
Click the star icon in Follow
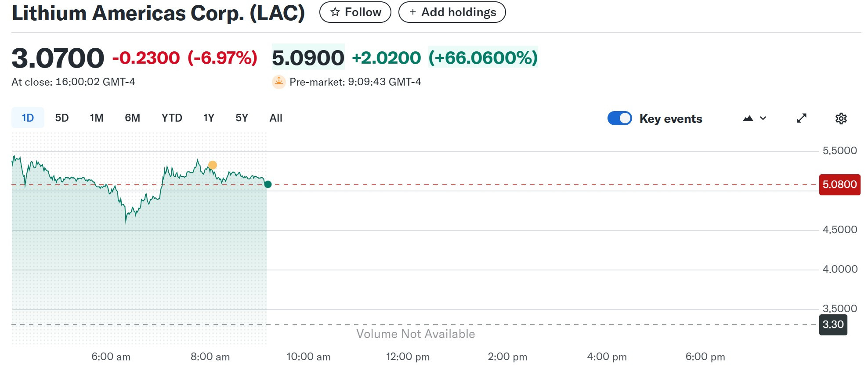click(x=335, y=12)
